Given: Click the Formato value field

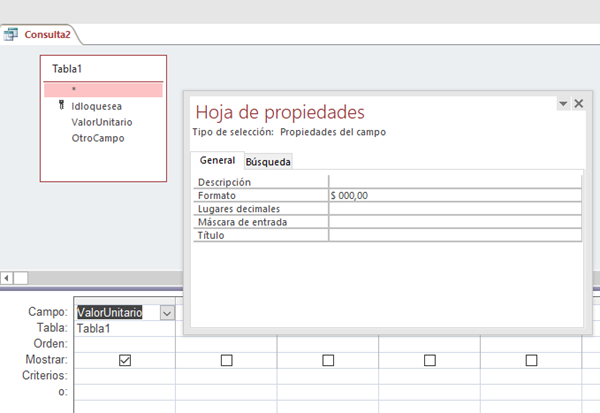Looking at the screenshot, I should pos(454,196).
